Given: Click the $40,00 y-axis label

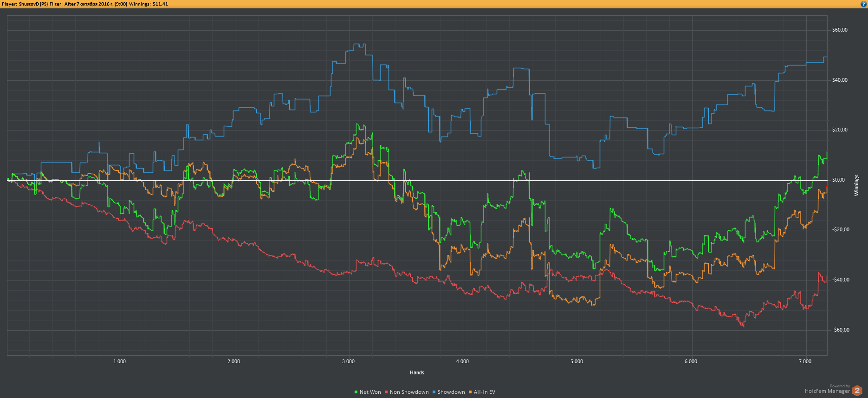Looking at the screenshot, I should 840,80.
